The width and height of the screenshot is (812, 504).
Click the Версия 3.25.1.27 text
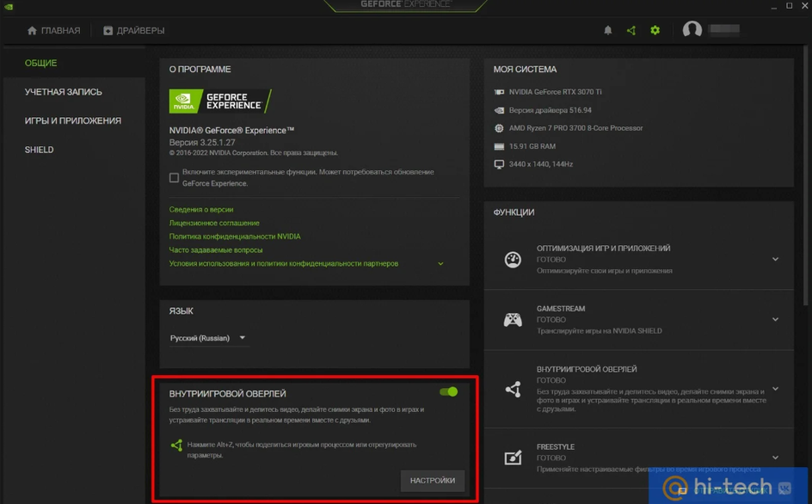click(x=202, y=142)
